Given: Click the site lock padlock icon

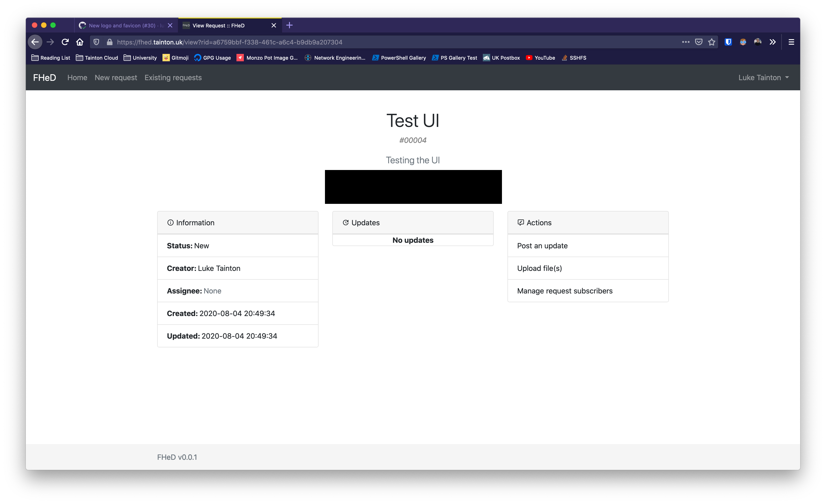Looking at the screenshot, I should click(x=110, y=42).
